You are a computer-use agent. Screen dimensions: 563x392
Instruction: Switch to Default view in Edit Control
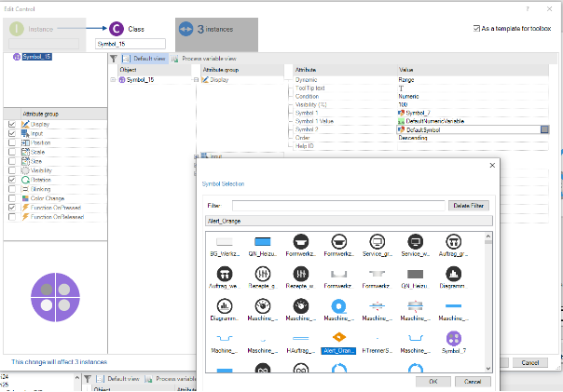coord(144,59)
